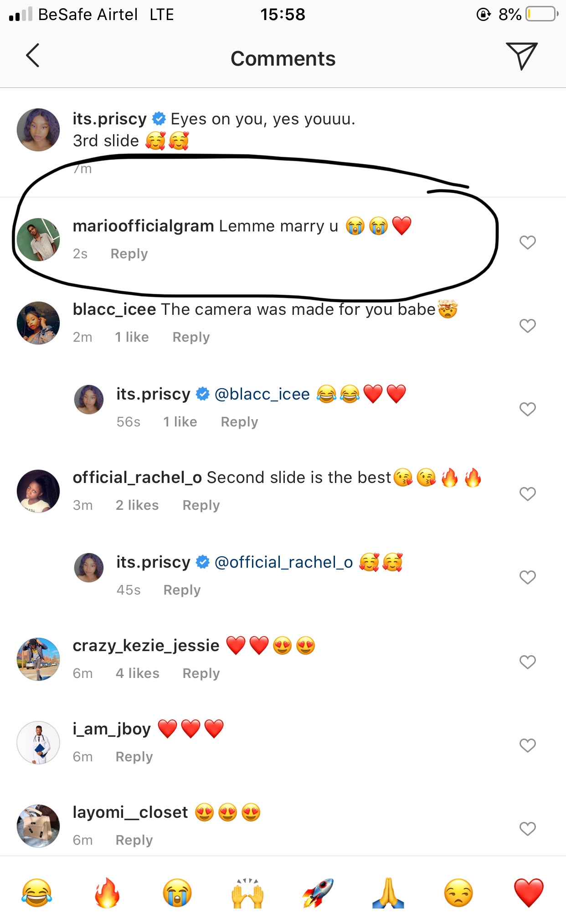Open @official_rachel_o mention link
Image resolution: width=566 pixels, height=924 pixels.
pos(283,562)
